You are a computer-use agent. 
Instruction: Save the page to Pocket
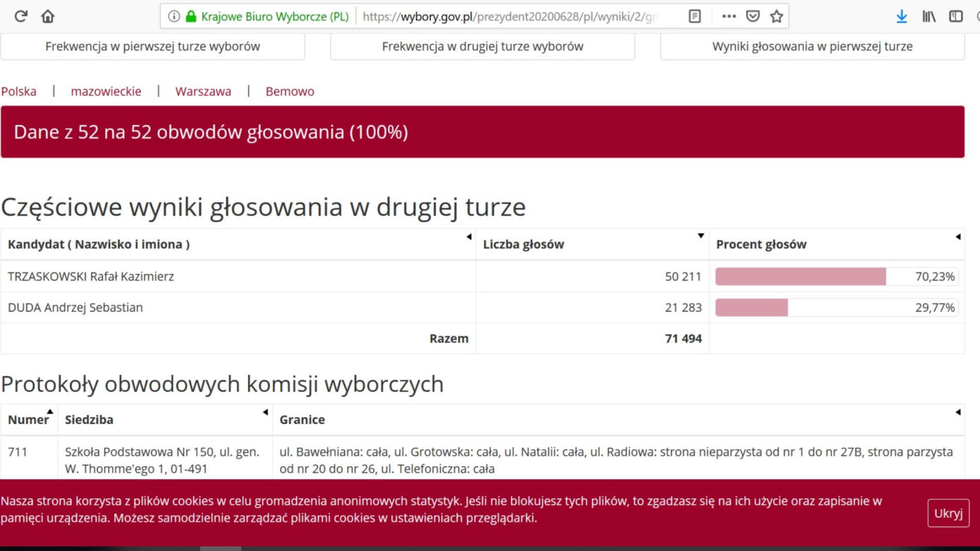tap(753, 16)
